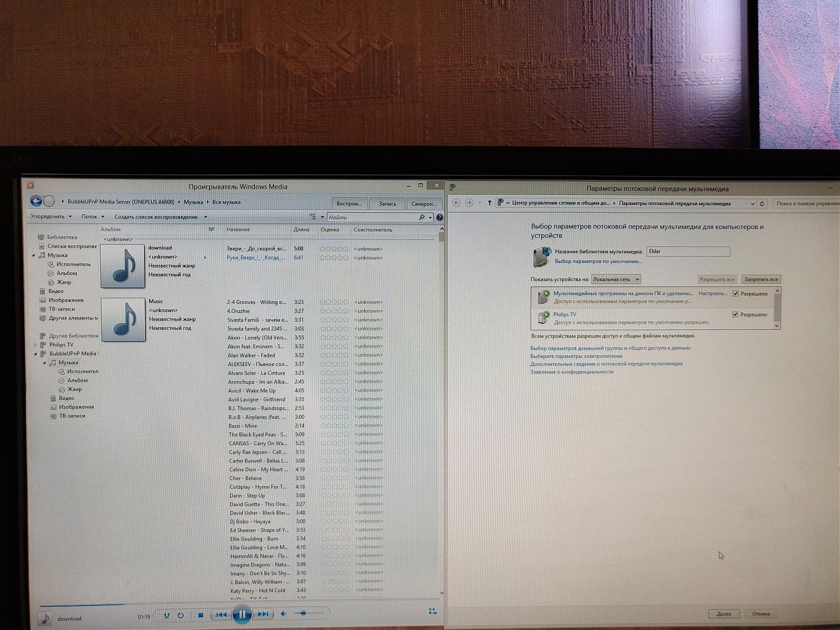Open the Поток dropdown menu
The image size is (840, 630).
93,216
